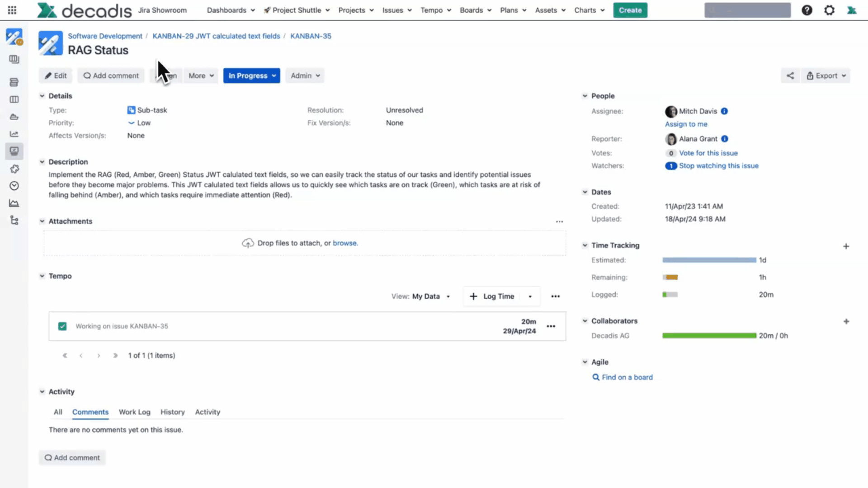868x488 pixels.
Task: Open the In Progress status dropdown
Action: [x=251, y=76]
